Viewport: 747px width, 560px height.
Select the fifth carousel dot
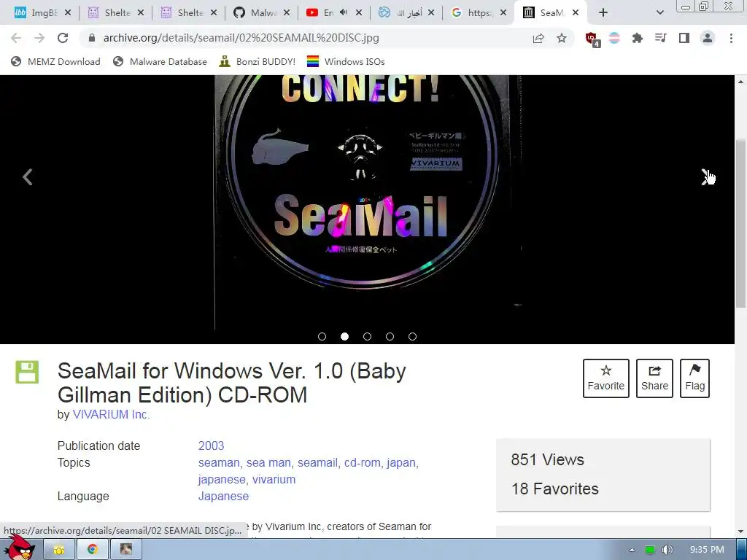[413, 337]
